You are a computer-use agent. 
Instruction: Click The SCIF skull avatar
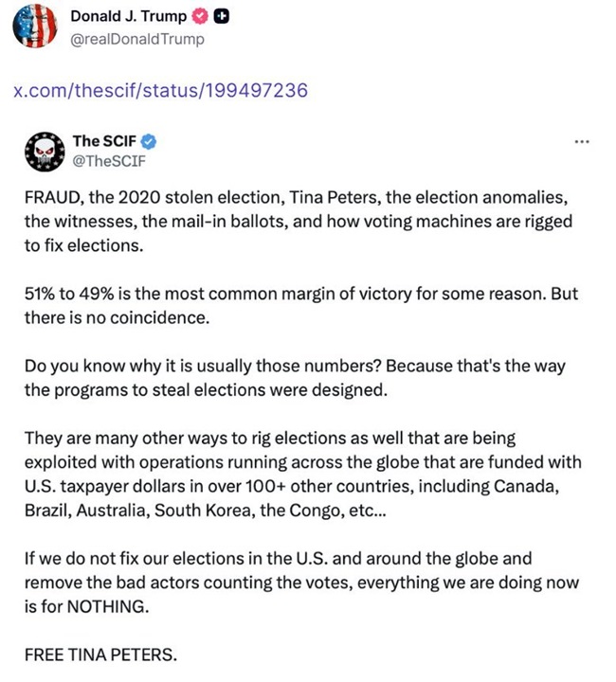(44, 151)
